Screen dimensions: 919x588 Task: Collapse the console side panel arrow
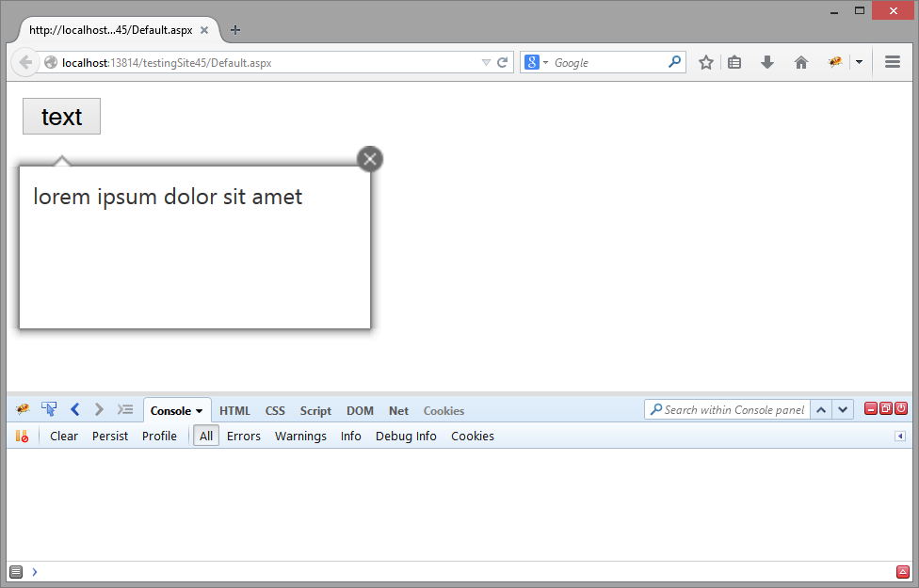pyautogui.click(x=900, y=437)
